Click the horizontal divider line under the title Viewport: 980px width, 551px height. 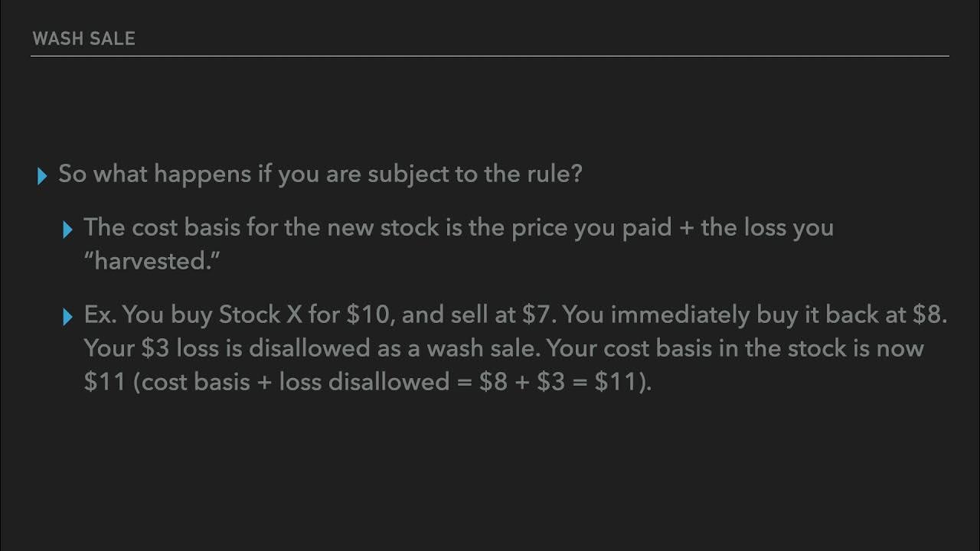490,56
